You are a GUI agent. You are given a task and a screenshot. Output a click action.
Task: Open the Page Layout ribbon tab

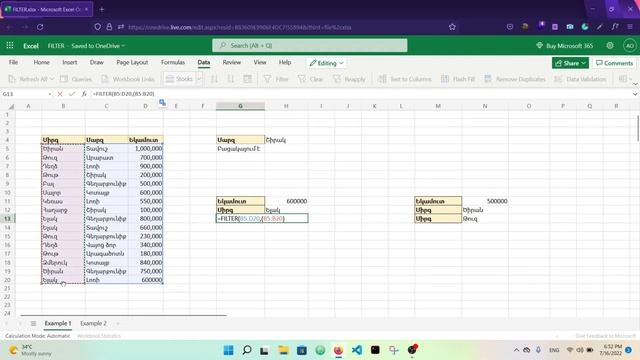[x=132, y=62]
